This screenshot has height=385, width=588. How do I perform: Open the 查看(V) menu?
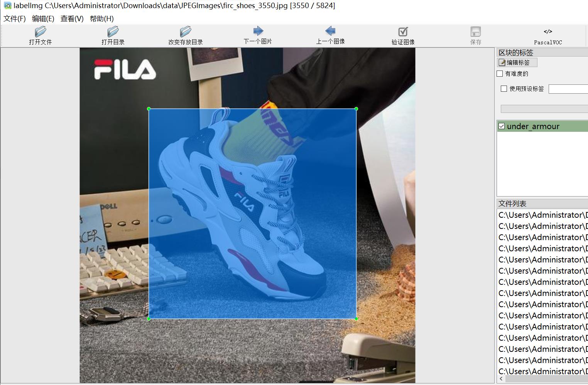point(72,18)
